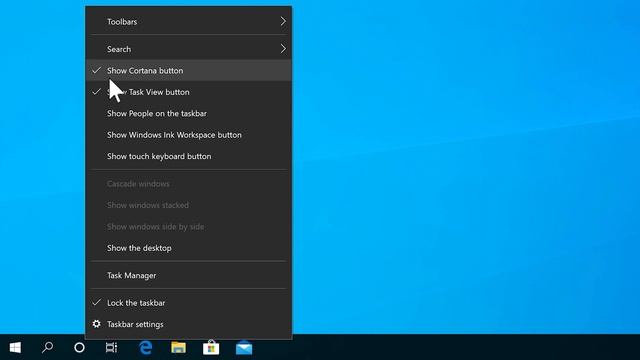
Task: Enable Show touch keyboard button
Action: tap(189, 156)
